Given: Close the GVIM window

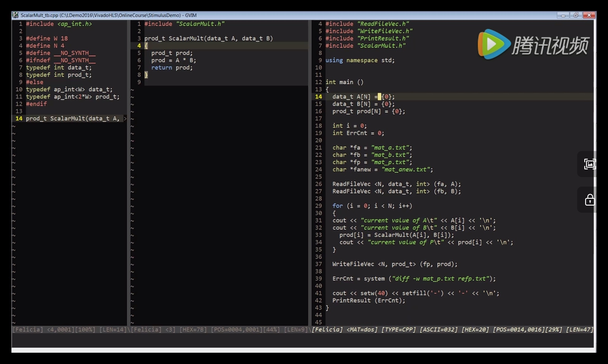Looking at the screenshot, I should click(589, 15).
